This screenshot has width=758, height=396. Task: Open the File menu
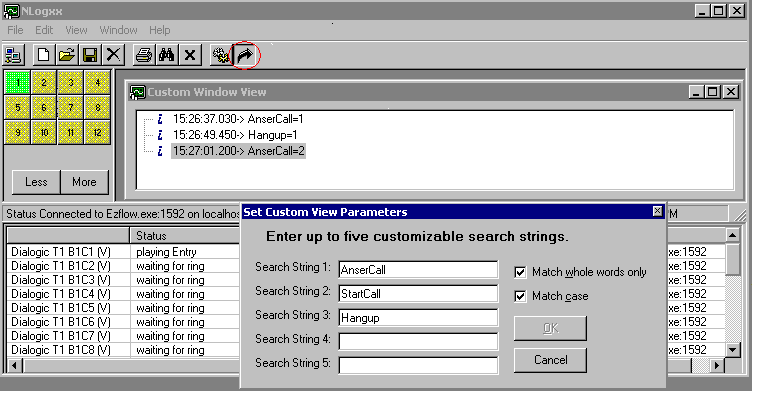click(15, 30)
